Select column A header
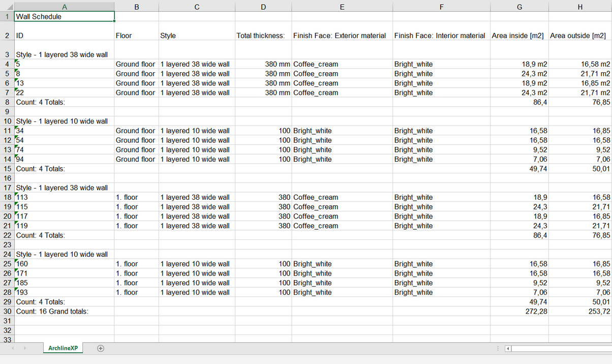Image resolution: width=612 pixels, height=364 pixels. [x=64, y=6]
